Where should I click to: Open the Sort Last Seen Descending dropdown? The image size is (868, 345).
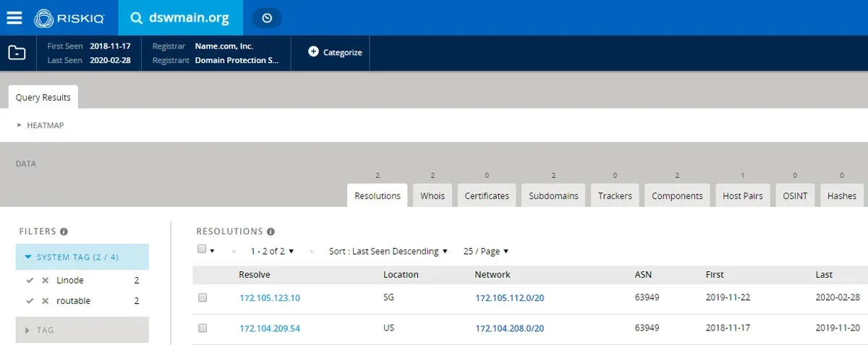tap(388, 251)
